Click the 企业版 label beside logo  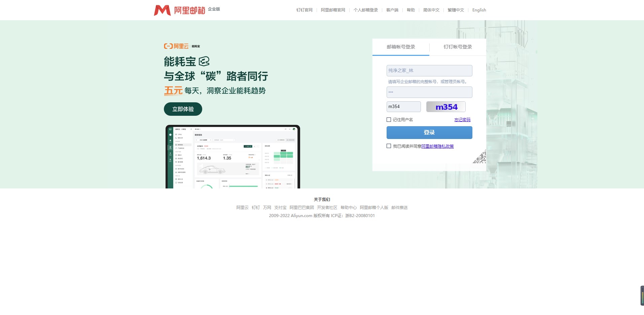click(214, 9)
